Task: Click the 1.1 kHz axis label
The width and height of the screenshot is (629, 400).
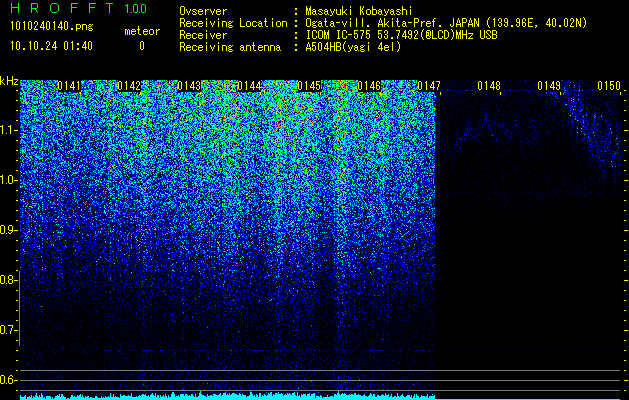Action: click(9, 130)
